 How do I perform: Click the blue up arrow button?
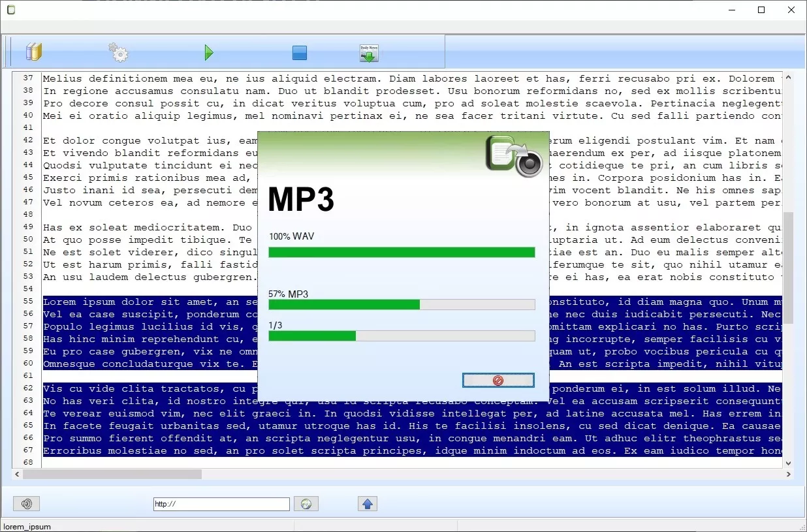click(x=367, y=503)
